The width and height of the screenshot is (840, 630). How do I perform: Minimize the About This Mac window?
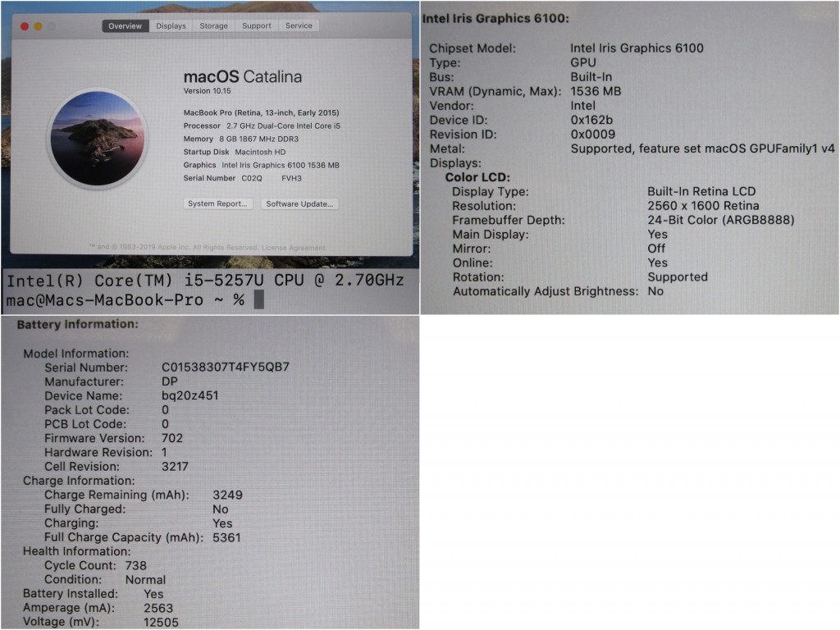pos(38,26)
